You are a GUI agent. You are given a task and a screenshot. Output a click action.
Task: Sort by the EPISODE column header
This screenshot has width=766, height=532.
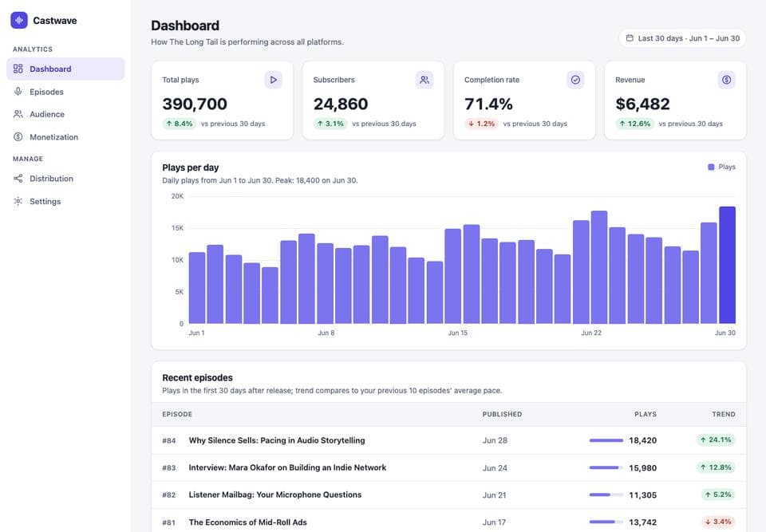[x=177, y=414]
